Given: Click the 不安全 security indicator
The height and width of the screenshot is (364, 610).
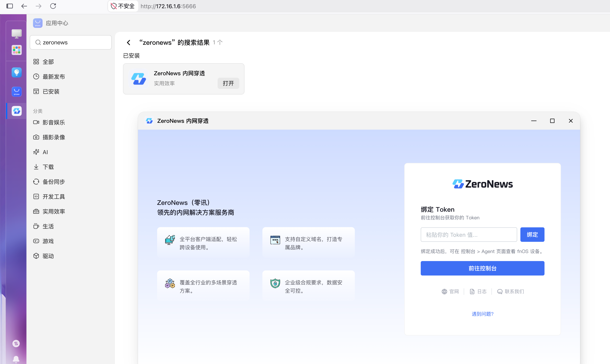Looking at the screenshot, I should [123, 6].
